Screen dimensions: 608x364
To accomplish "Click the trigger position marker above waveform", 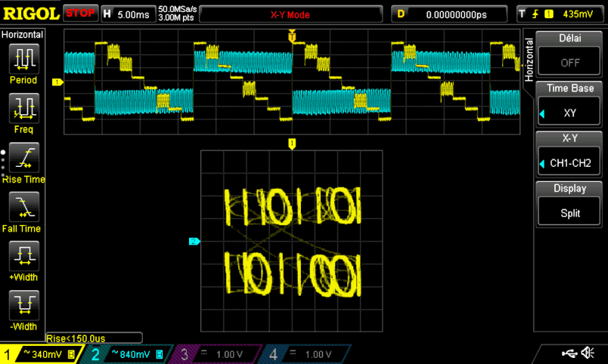I will point(292,35).
